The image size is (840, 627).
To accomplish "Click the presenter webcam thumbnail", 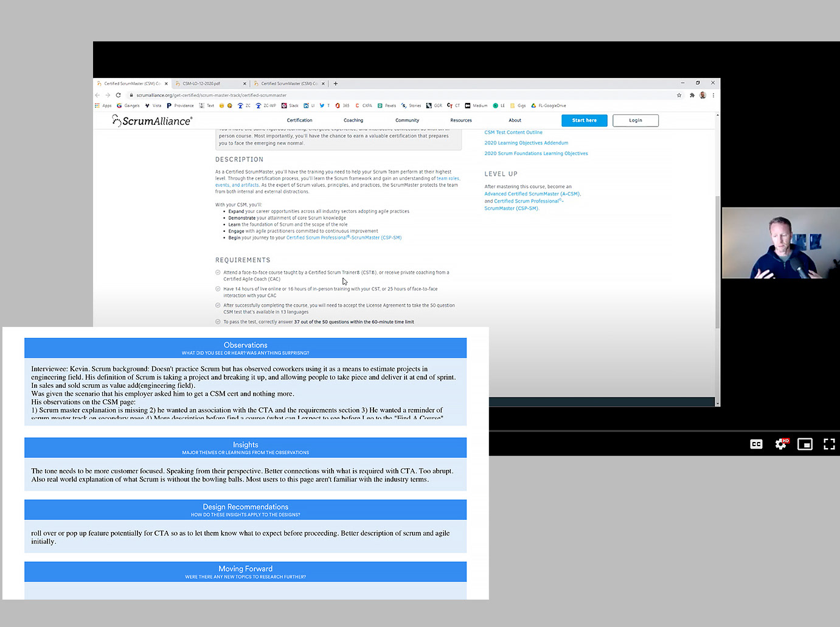I will coord(781,243).
